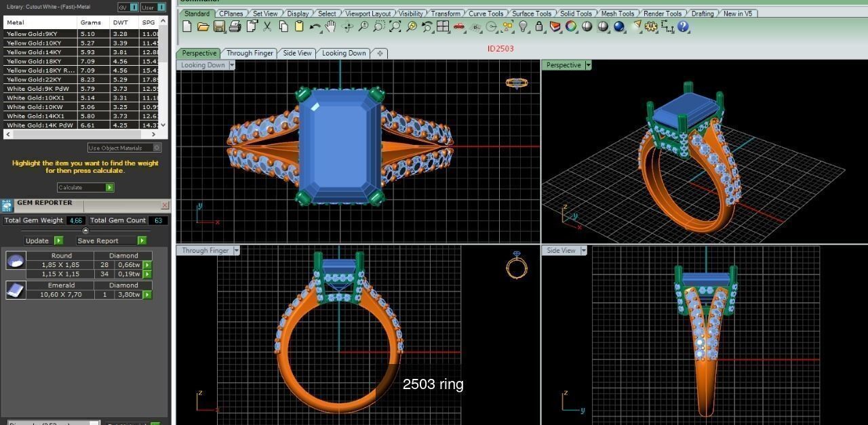Switch to the Set View toolbar tab
Screen dimensions: 868x425
(265, 14)
